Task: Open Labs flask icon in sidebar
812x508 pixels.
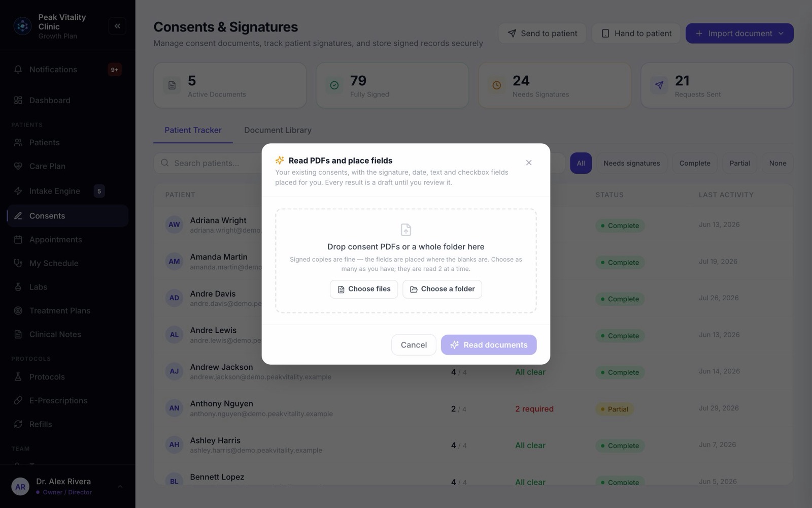Action: pyautogui.click(x=18, y=287)
